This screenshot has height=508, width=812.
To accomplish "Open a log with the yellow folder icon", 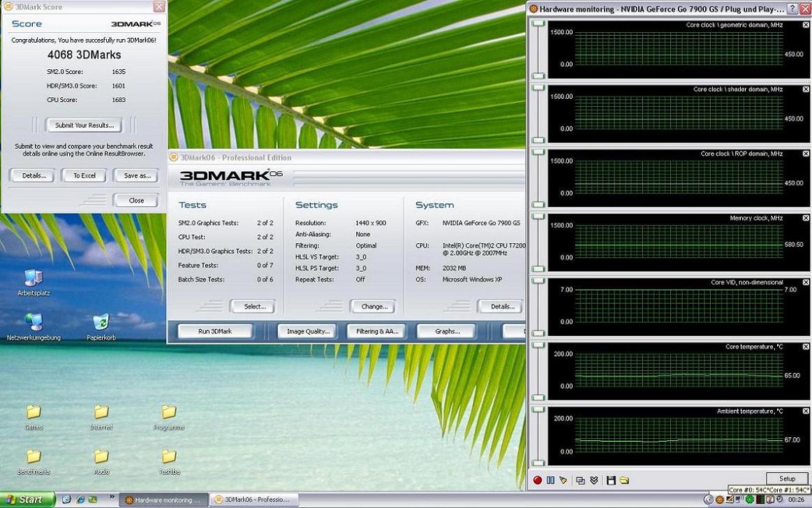I will point(624,480).
